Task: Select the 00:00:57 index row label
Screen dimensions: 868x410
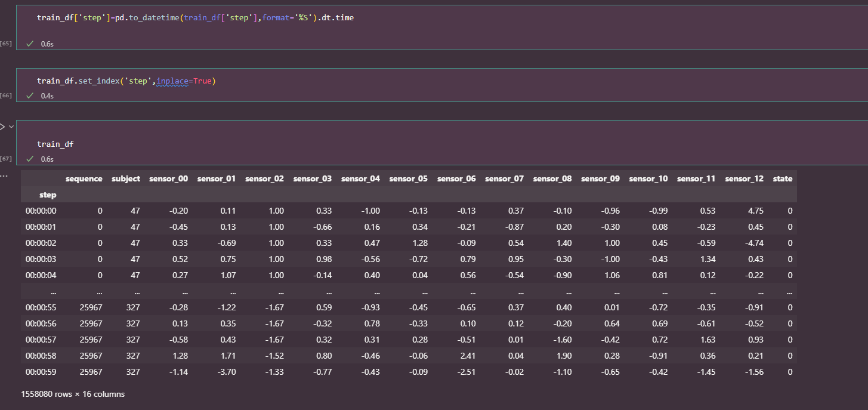Action: (x=41, y=340)
